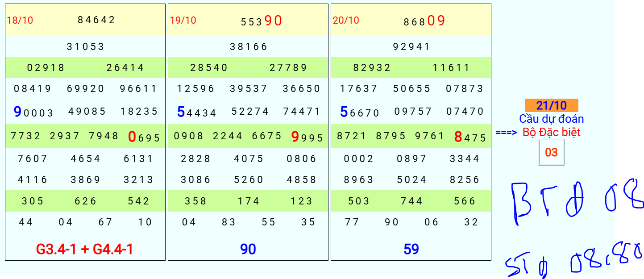
Task: Click number 9995 with the red 9
Action: point(307,137)
